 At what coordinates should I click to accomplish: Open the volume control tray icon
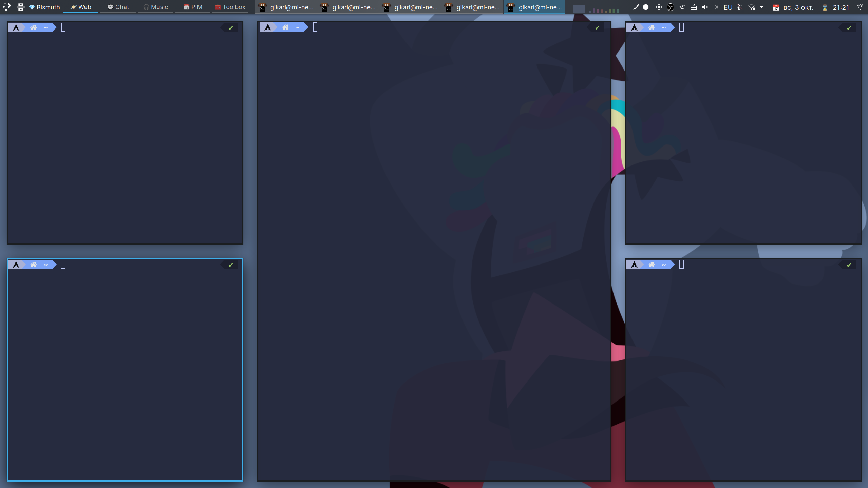[705, 7]
